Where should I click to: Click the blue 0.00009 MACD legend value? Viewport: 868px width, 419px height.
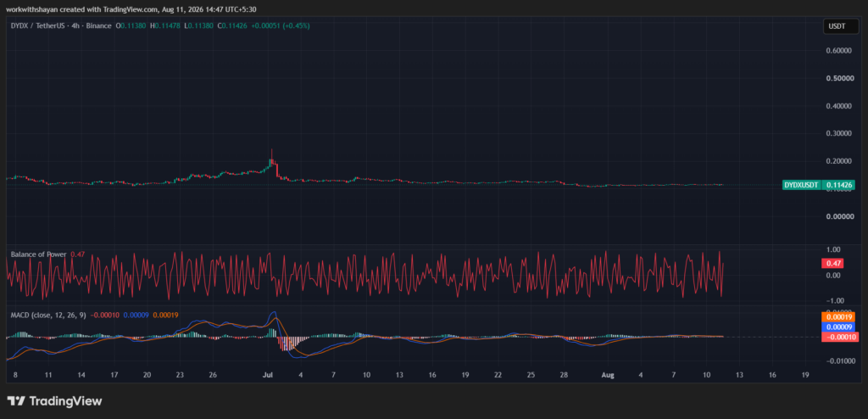(135, 315)
